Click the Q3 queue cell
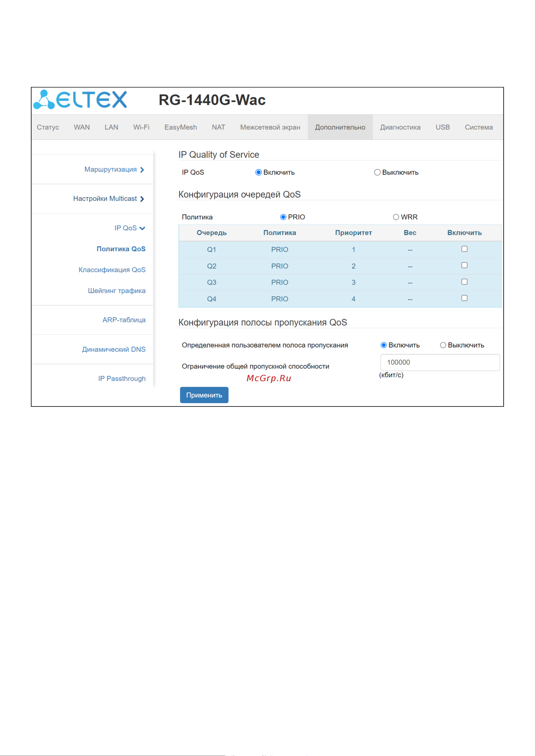The image size is (535, 756). click(x=212, y=283)
